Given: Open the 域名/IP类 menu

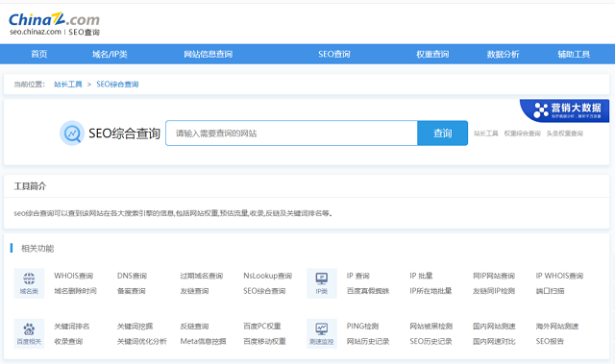Looking at the screenshot, I should (110, 54).
